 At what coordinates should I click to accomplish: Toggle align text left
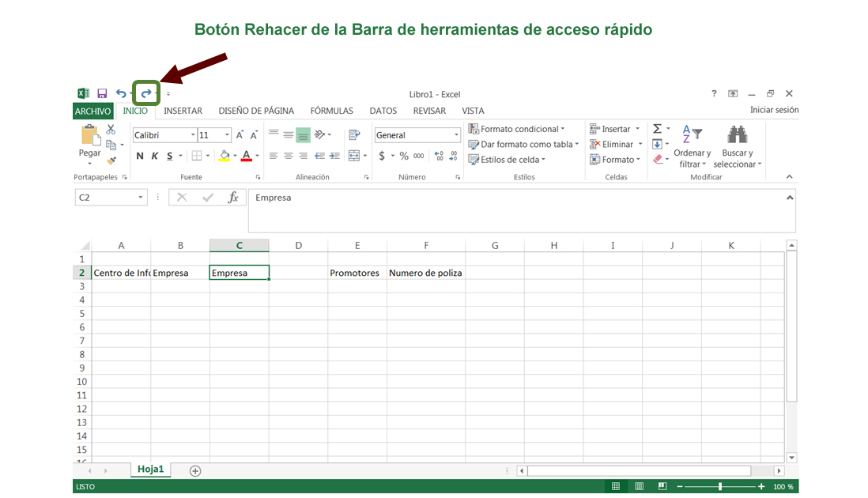tap(274, 156)
